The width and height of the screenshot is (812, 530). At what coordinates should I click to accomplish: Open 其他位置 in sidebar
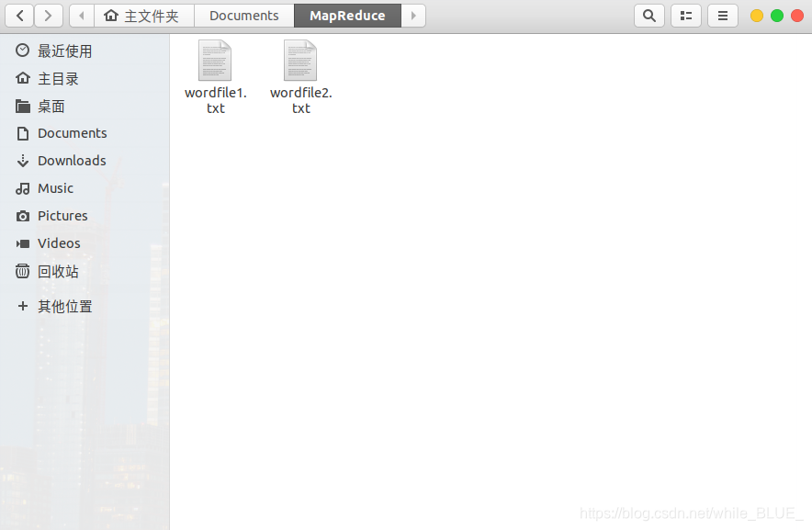[x=85, y=306]
